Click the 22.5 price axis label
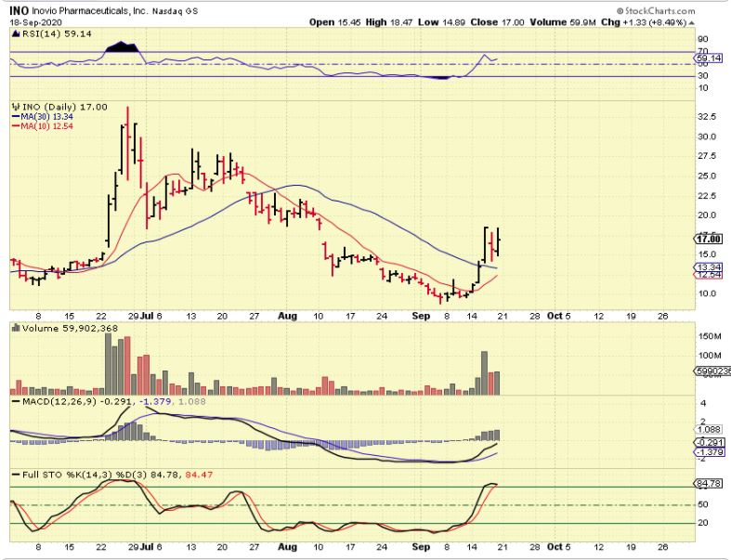Screen dimensions: 731x560 706,196
